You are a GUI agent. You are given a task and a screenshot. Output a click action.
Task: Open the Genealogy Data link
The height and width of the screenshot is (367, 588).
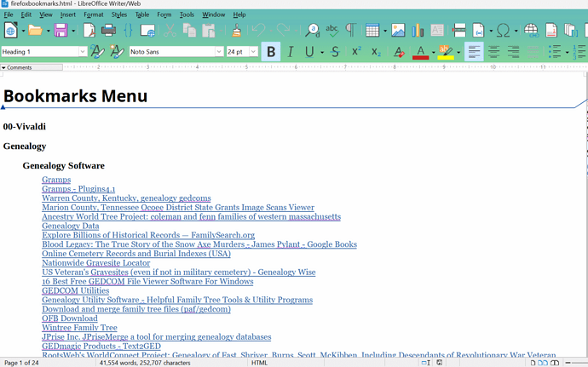point(71,226)
